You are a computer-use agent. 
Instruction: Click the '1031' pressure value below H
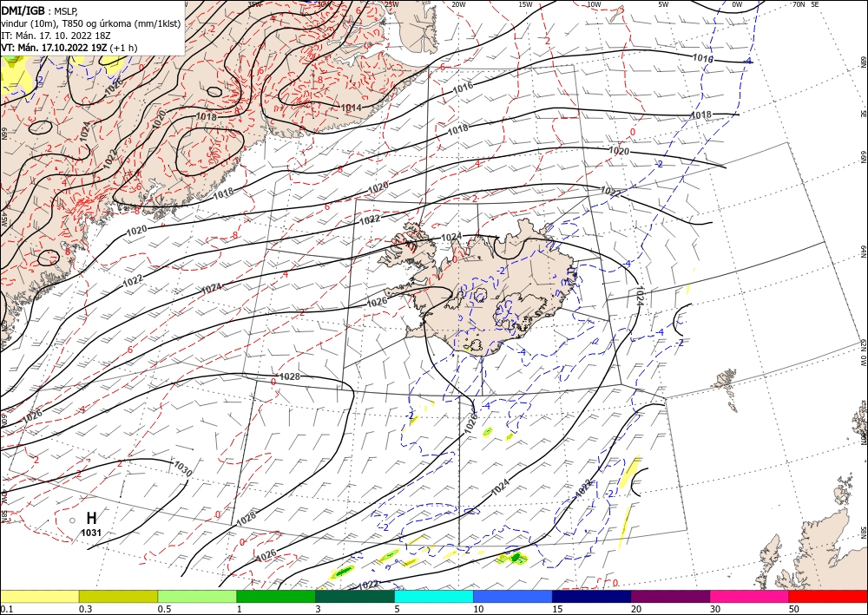pyautogui.click(x=91, y=533)
